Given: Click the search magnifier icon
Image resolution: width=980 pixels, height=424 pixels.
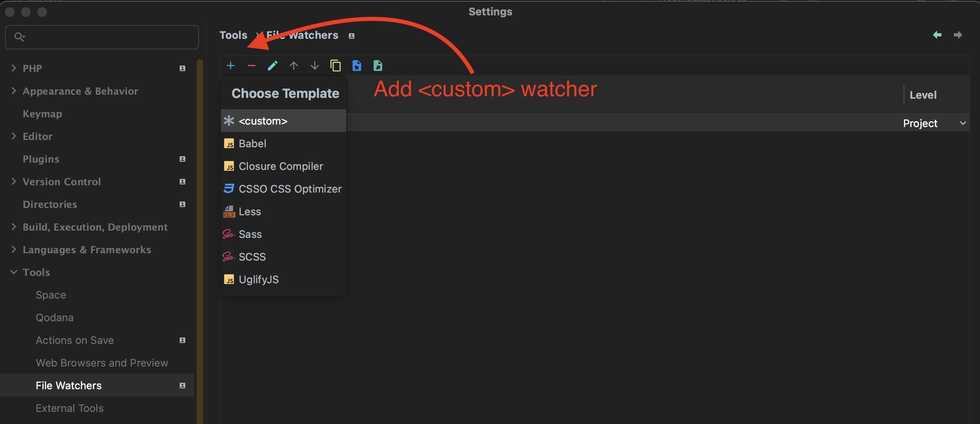Looking at the screenshot, I should coord(19,37).
